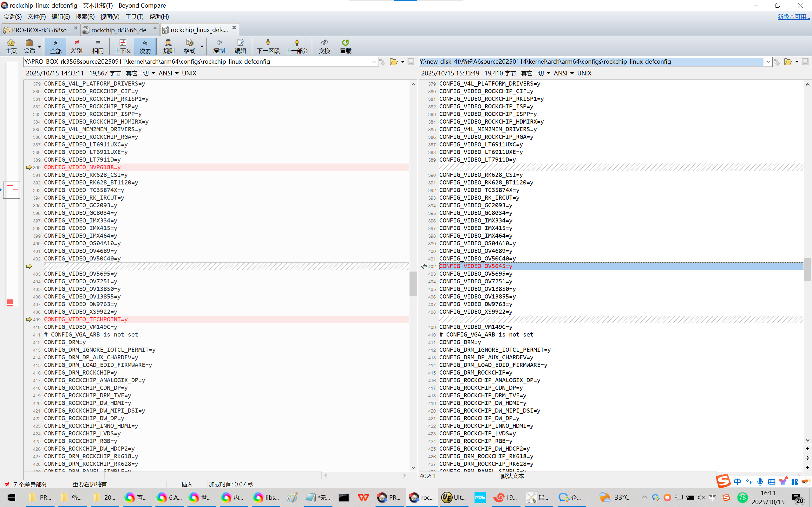
Task: Click the new version available link
Action: click(793, 16)
